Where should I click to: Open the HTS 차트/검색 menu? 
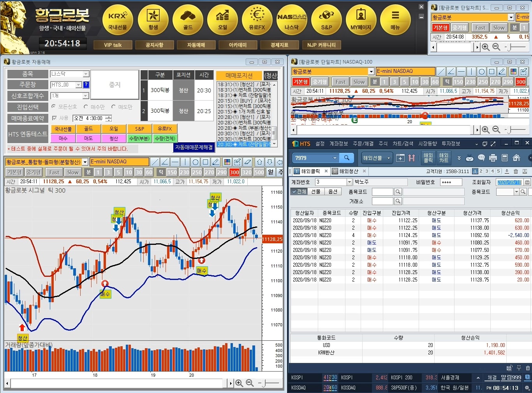click(403, 143)
